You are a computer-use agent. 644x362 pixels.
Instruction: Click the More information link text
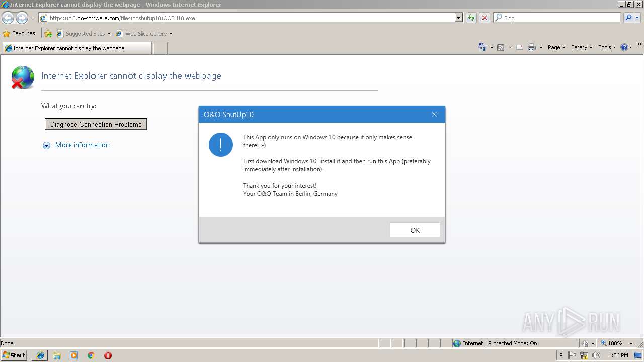tap(83, 145)
